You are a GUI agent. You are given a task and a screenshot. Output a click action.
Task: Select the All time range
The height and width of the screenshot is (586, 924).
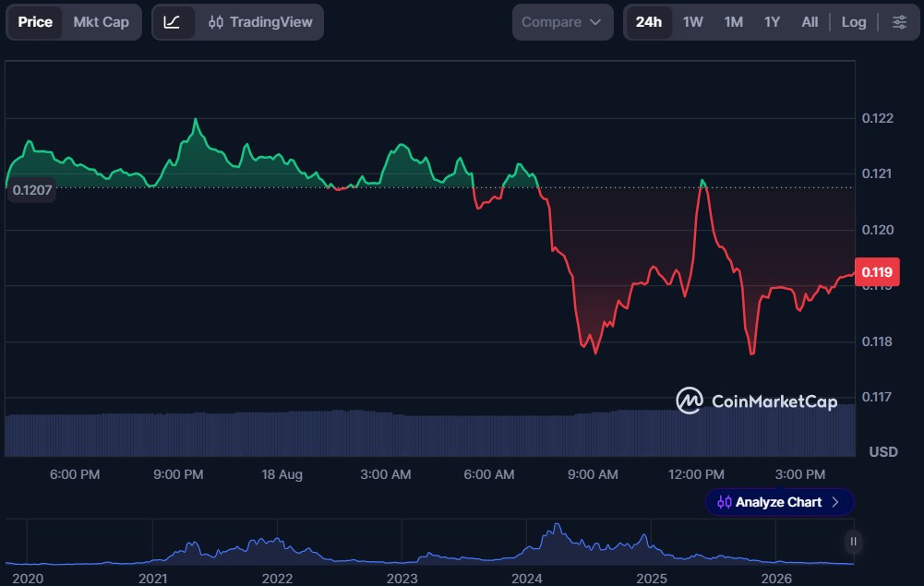810,22
